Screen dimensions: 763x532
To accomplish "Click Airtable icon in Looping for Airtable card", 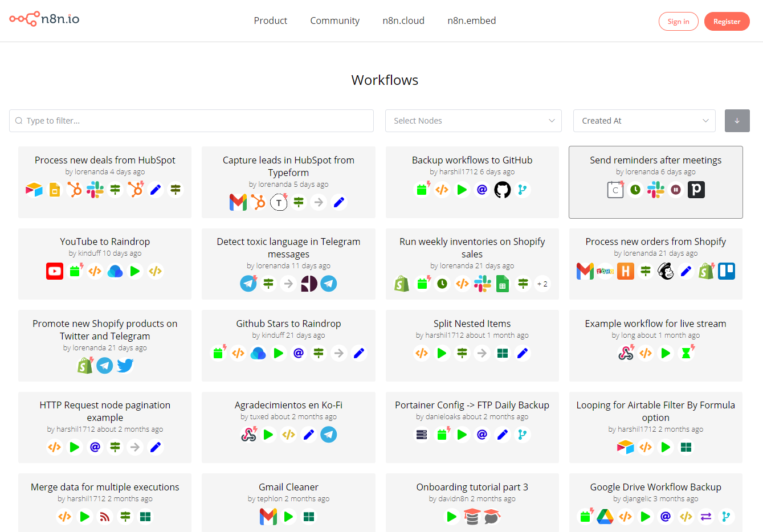I will (x=626, y=447).
